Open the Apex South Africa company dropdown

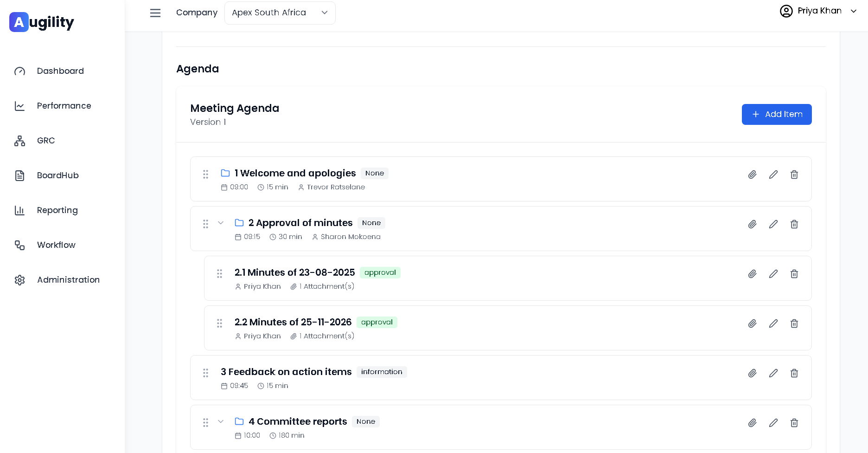point(280,13)
